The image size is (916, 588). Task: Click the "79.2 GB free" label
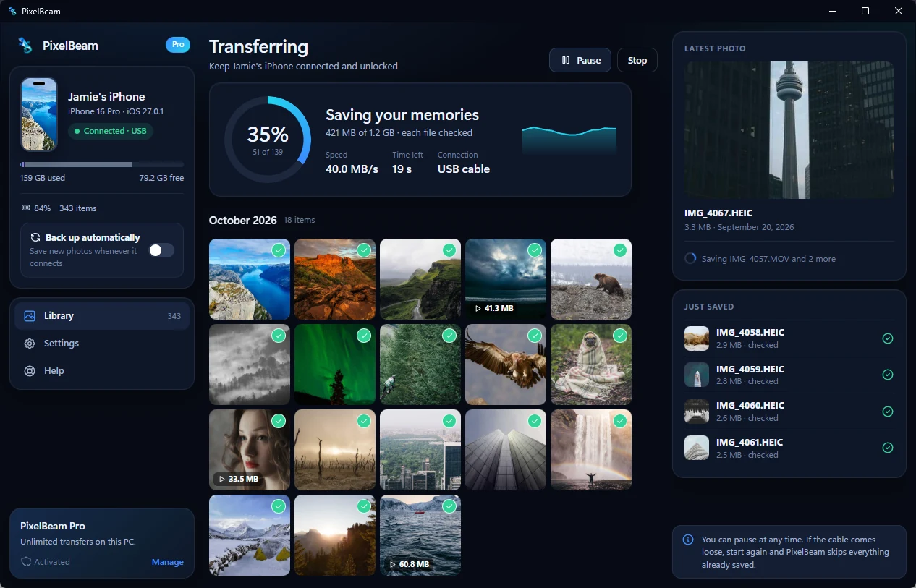tap(161, 178)
